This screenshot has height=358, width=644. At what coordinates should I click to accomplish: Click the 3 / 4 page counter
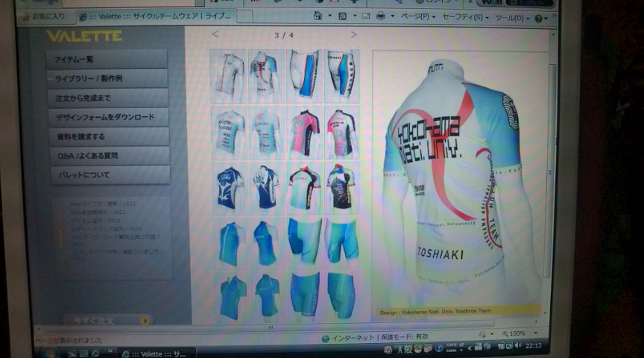(x=284, y=35)
